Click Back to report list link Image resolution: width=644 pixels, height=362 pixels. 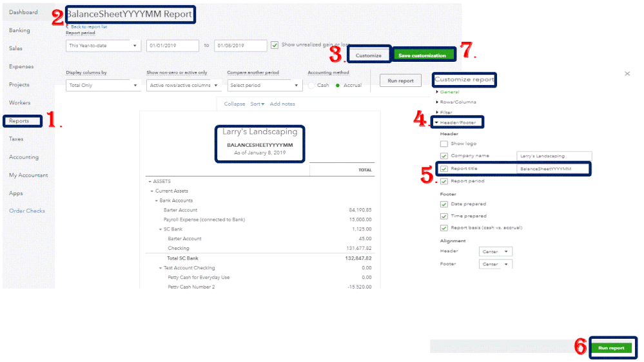(x=88, y=26)
